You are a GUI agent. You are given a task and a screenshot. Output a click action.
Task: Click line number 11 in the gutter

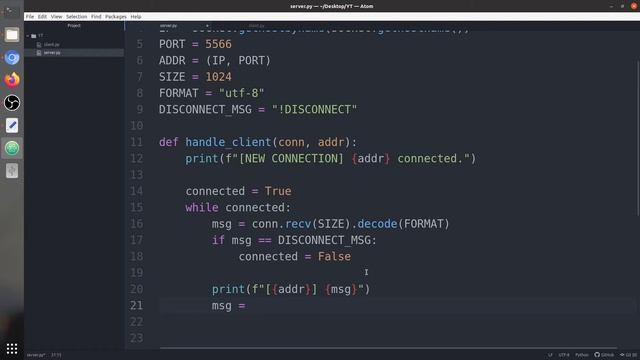tap(136, 142)
